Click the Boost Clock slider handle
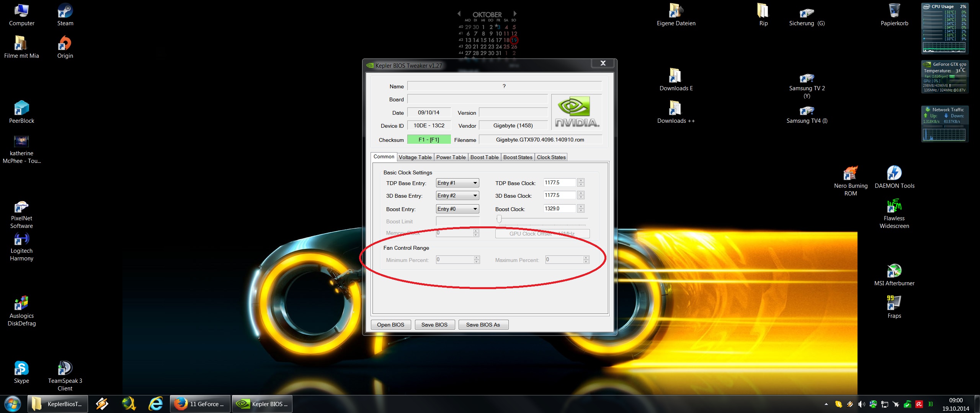Image resolution: width=980 pixels, height=413 pixels. [x=499, y=219]
